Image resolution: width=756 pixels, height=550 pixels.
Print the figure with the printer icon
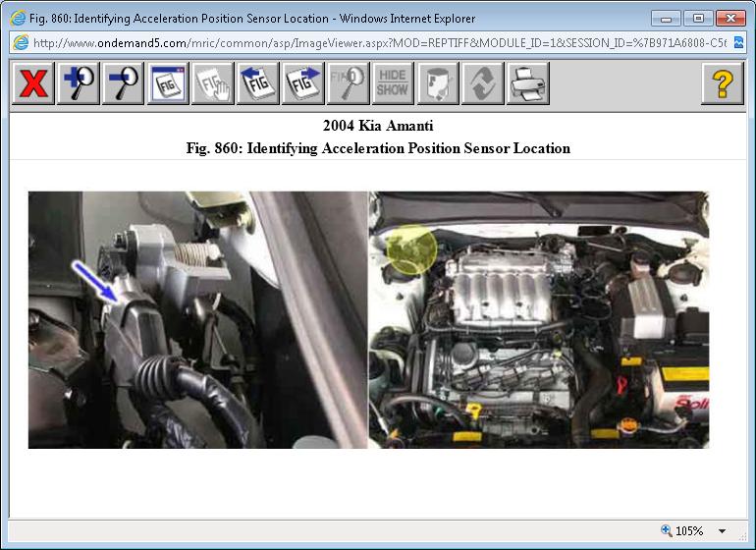(x=528, y=83)
